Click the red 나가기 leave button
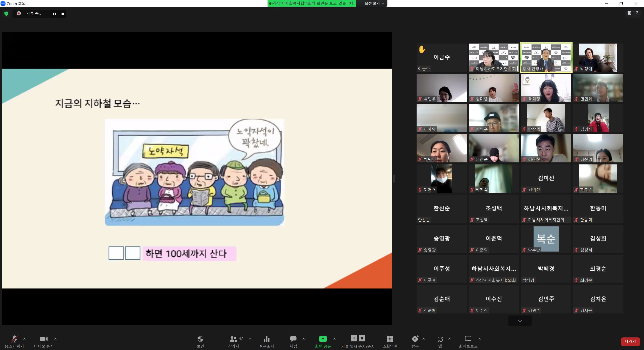 (x=630, y=341)
